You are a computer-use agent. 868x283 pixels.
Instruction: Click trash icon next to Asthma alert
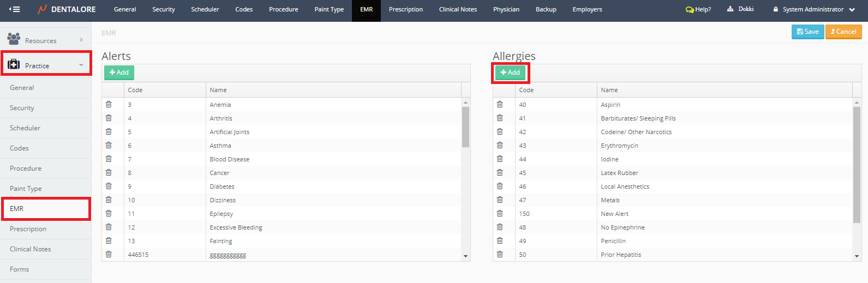109,146
